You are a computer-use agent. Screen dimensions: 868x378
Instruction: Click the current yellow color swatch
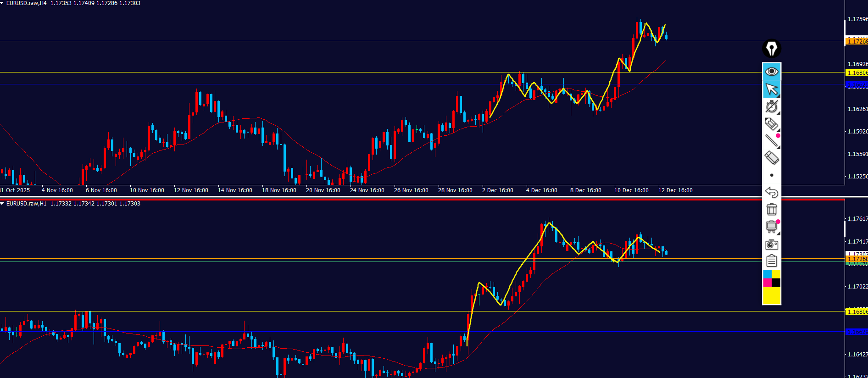(772, 296)
